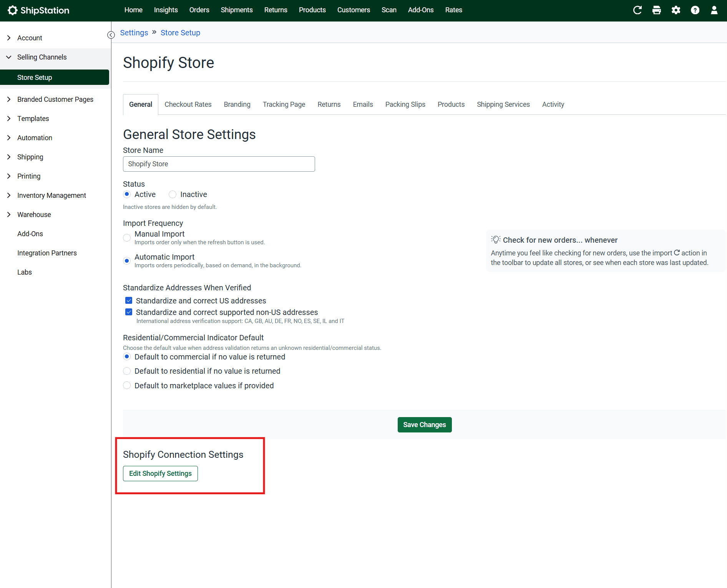Select Store Setup in the sidebar
727x588 pixels.
click(55, 77)
